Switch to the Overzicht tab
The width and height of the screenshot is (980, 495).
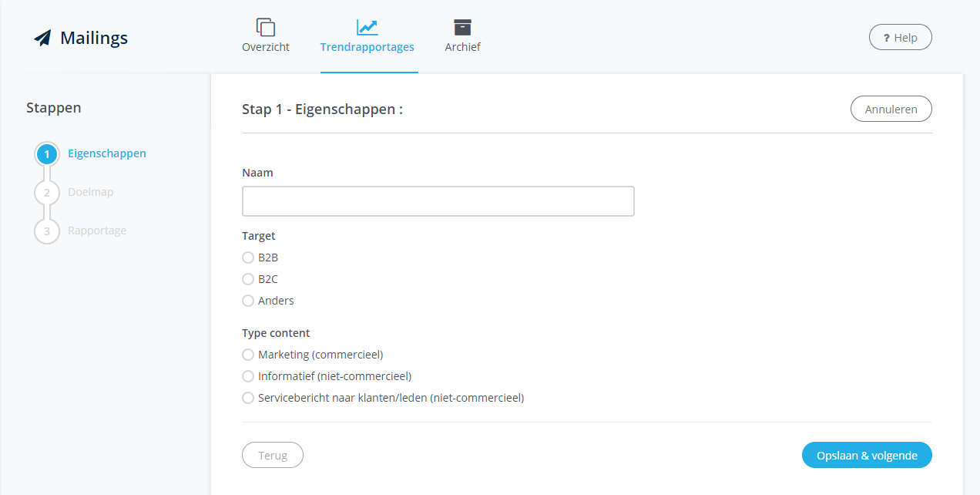[266, 46]
